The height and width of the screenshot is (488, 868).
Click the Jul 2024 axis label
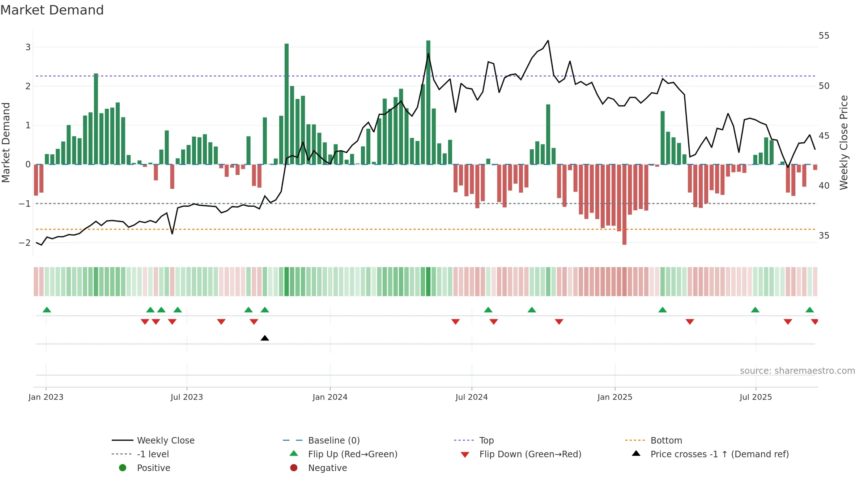tap(472, 397)
